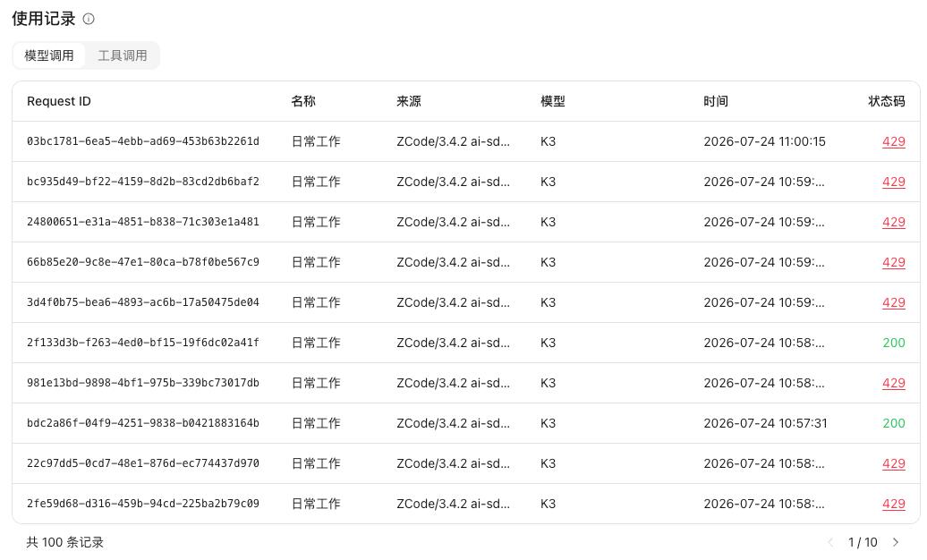Open 429 status of request 03bc1781
Viewport: 927px width, 560px height.
[x=893, y=141]
